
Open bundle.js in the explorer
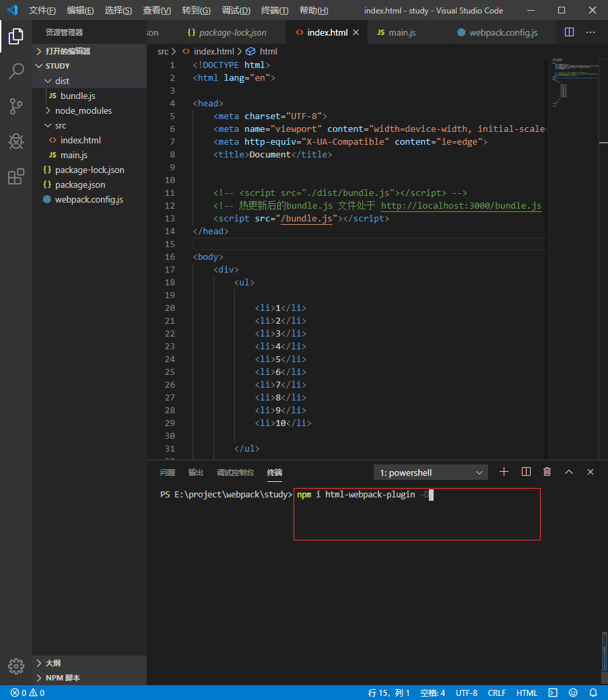point(90,96)
